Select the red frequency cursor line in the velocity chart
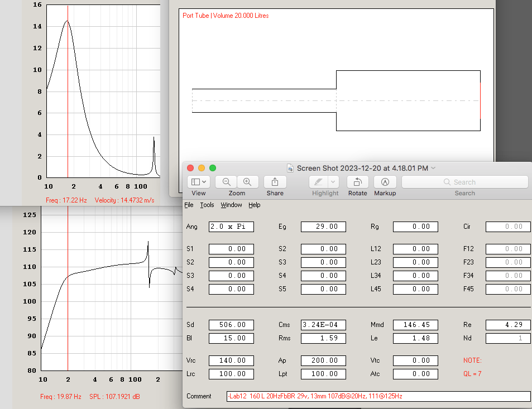 (x=68, y=92)
